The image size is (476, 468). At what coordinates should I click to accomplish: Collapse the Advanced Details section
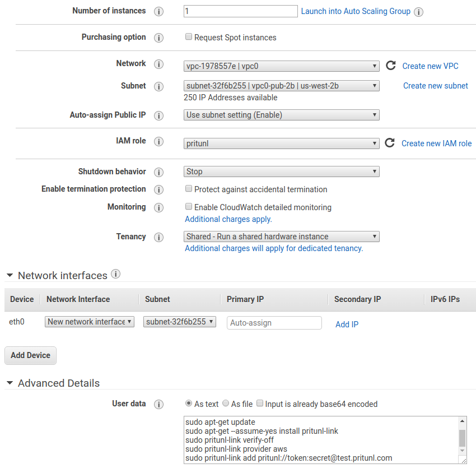[x=10, y=383]
